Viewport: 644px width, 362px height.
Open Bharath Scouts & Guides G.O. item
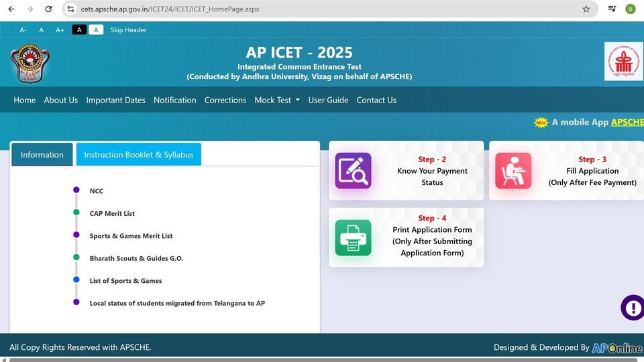pyautogui.click(x=136, y=258)
